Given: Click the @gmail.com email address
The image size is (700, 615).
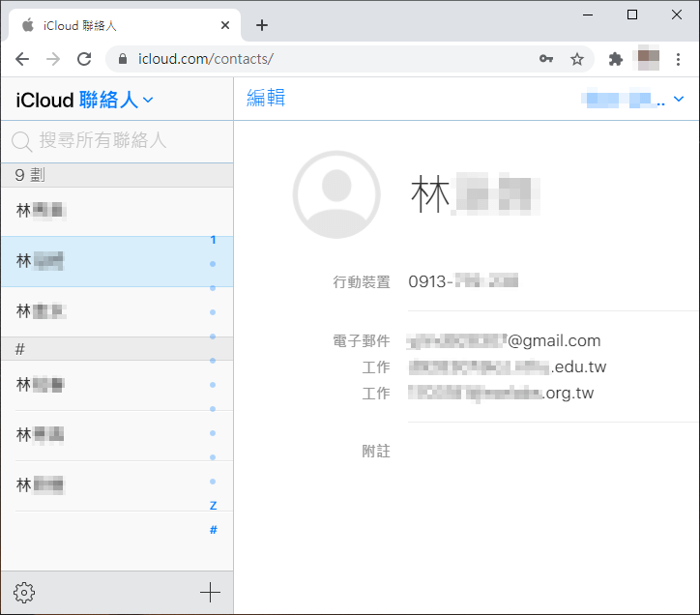Looking at the screenshot, I should 504,341.
